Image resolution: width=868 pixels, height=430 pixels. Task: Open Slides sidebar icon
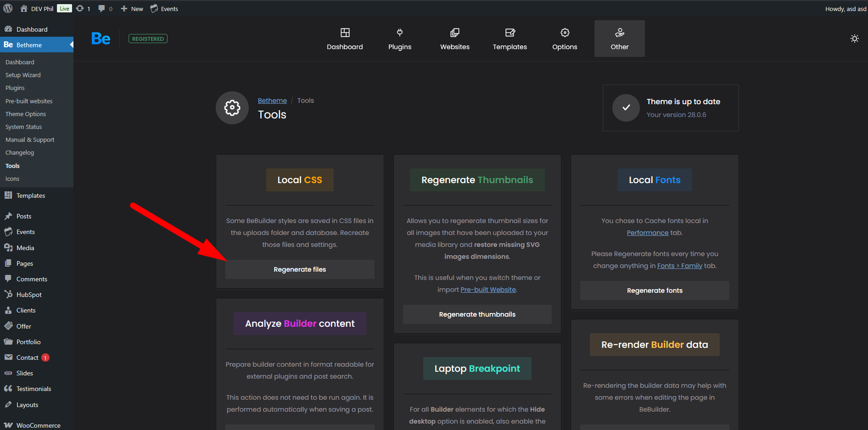pos(8,373)
